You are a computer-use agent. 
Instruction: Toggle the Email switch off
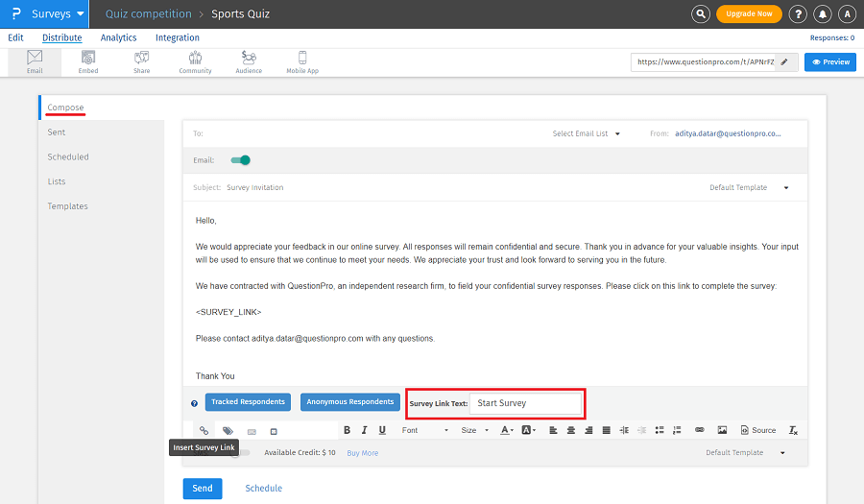tap(240, 160)
